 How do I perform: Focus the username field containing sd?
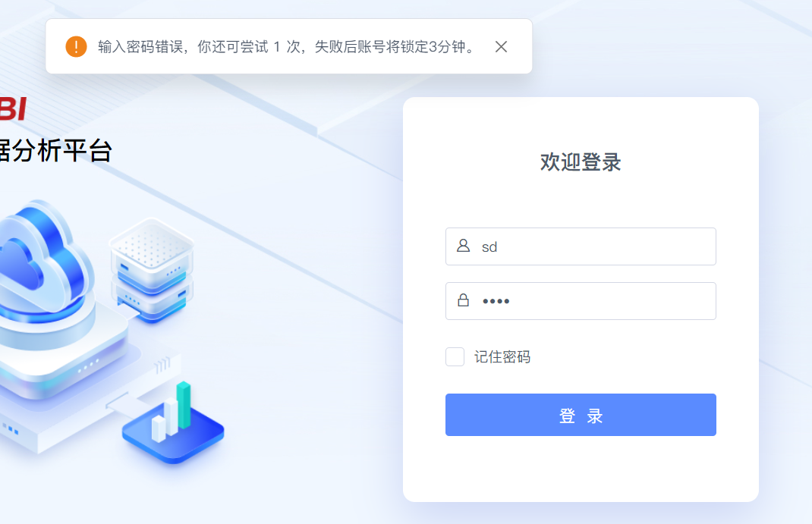[x=581, y=246]
